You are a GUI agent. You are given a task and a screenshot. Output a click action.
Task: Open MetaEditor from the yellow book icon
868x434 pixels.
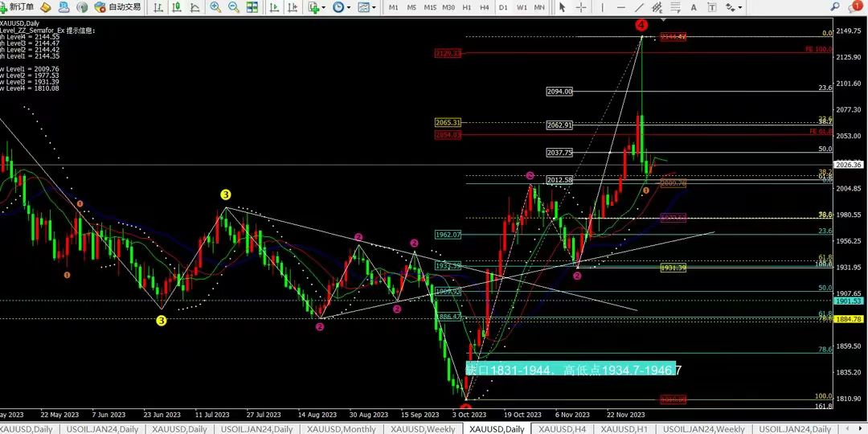47,7
